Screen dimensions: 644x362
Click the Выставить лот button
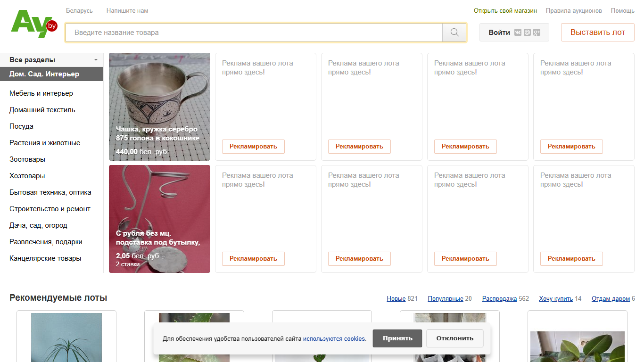[x=598, y=33]
